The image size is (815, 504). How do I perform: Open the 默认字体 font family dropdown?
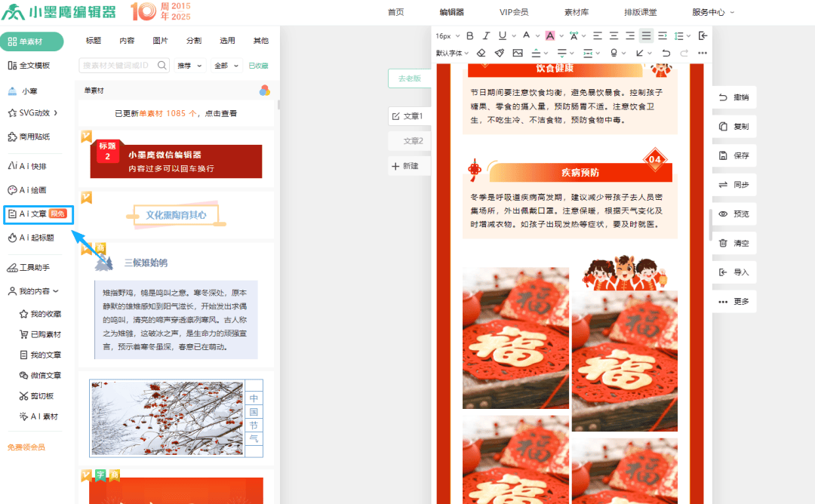(x=451, y=53)
